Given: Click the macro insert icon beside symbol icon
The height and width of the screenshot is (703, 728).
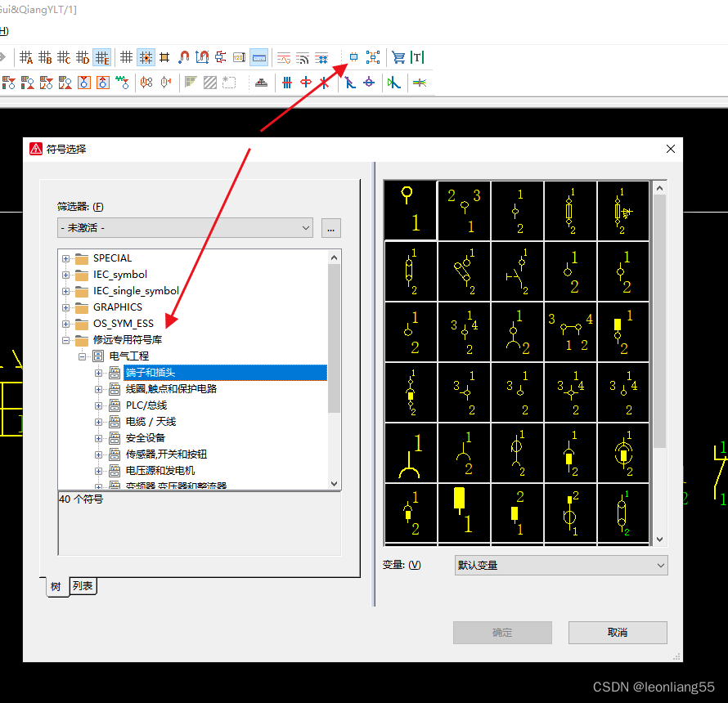Looking at the screenshot, I should coord(373,57).
